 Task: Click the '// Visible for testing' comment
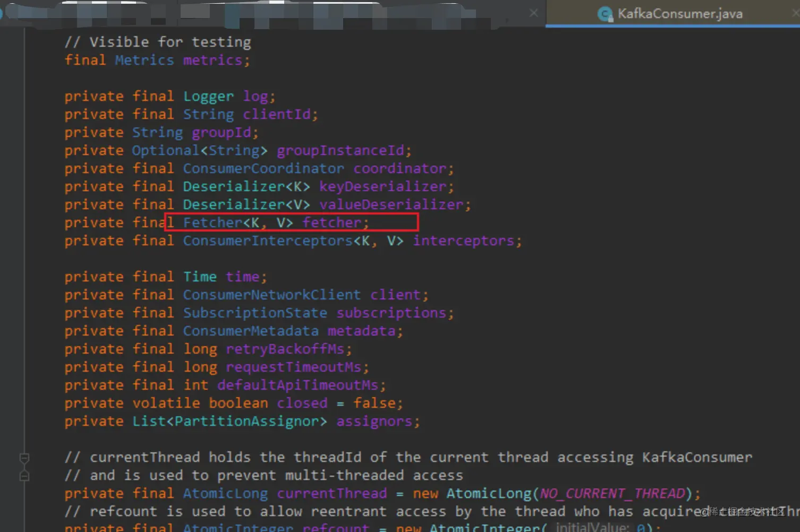pyautogui.click(x=158, y=42)
